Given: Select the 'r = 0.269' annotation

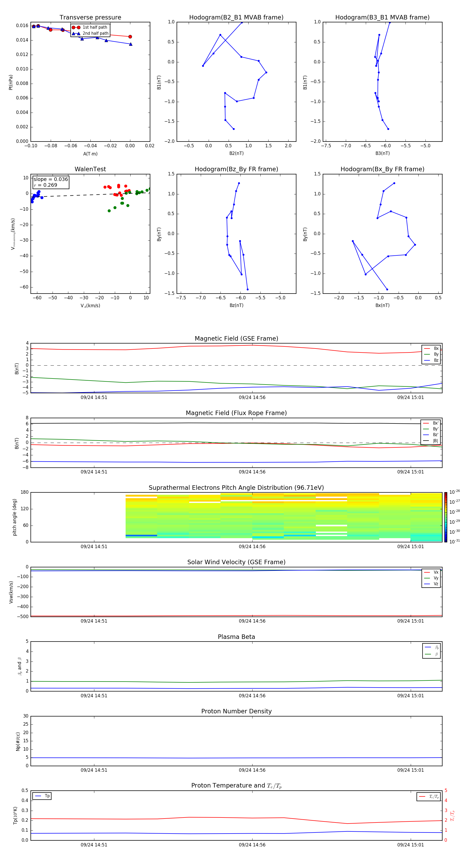Looking at the screenshot, I should click(x=45, y=185).
